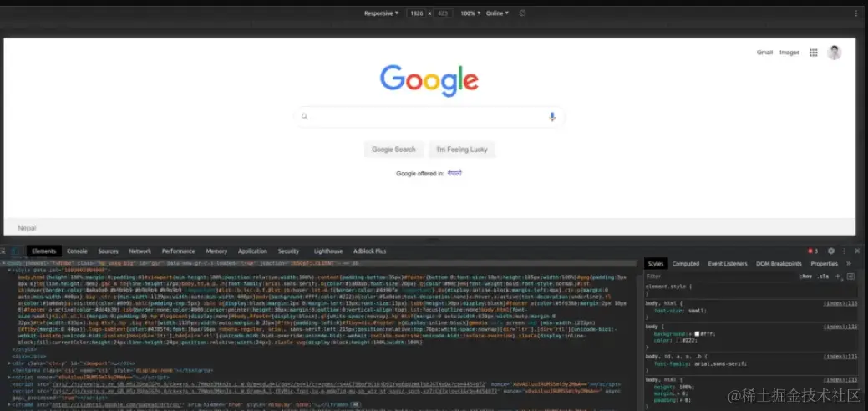
Task: Open the Responsive device dropdown
Action: [382, 13]
